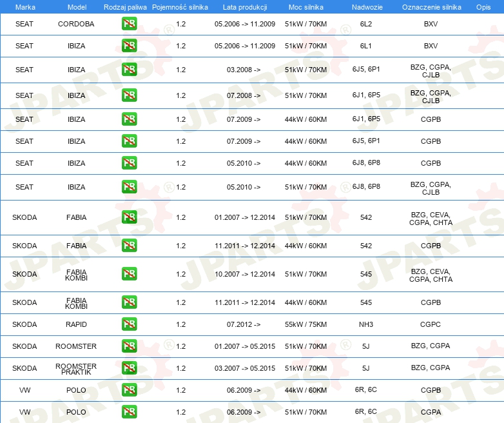Click the 03.2007 -> 05.2015 date cell

coord(245,368)
